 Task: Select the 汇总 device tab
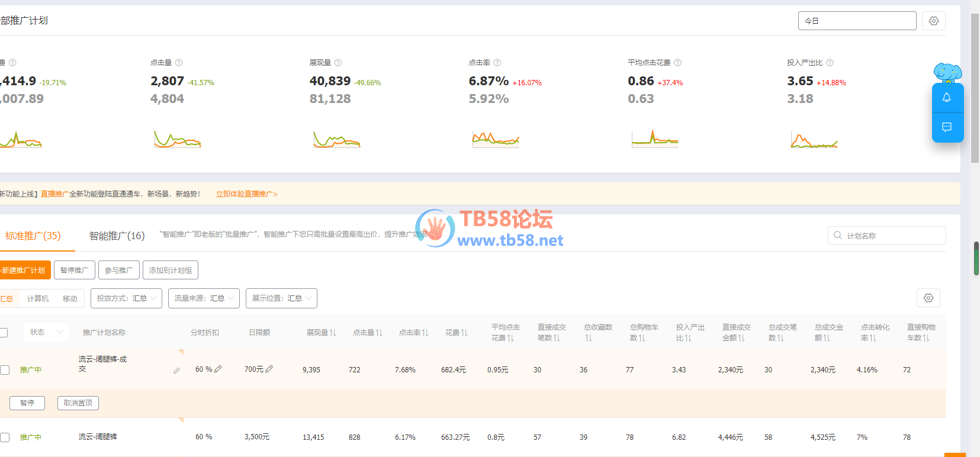(x=7, y=298)
